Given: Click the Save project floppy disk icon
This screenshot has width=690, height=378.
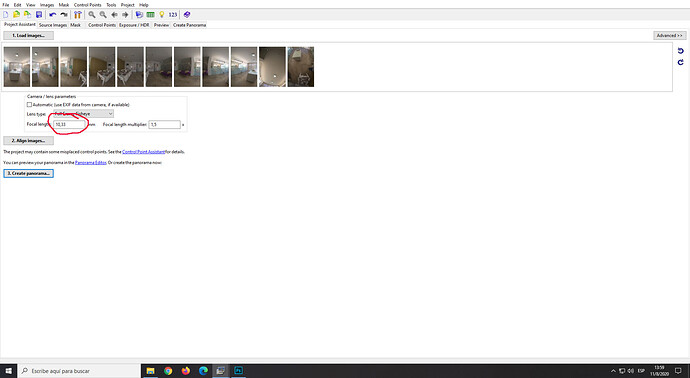Looking at the screenshot, I should (x=39, y=15).
